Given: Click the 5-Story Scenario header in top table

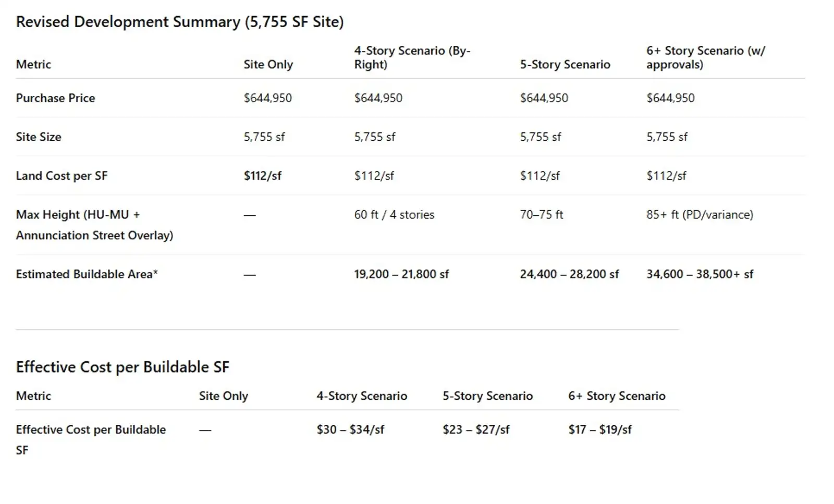Looking at the screenshot, I should click(565, 65).
